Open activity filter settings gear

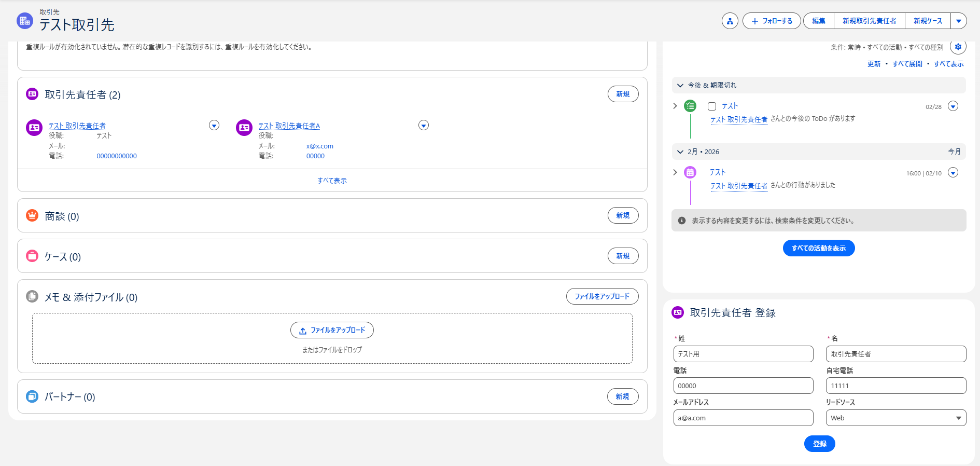(958, 47)
